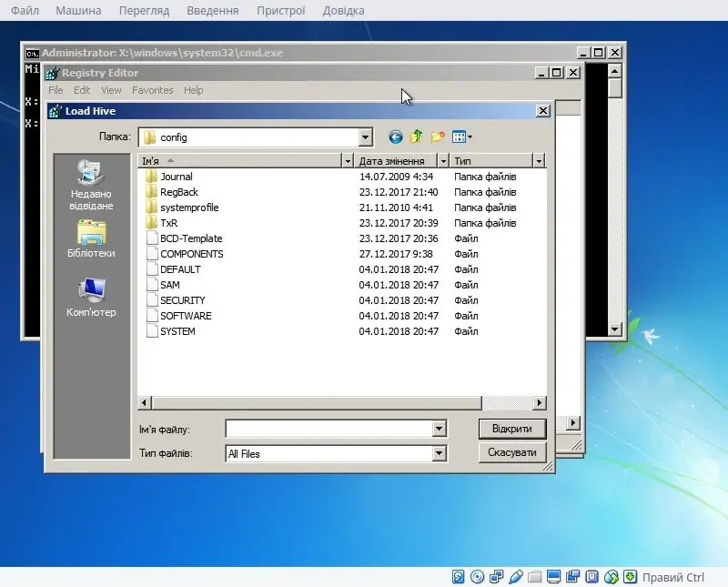
Task: Create a new folder in config
Action: (438, 137)
